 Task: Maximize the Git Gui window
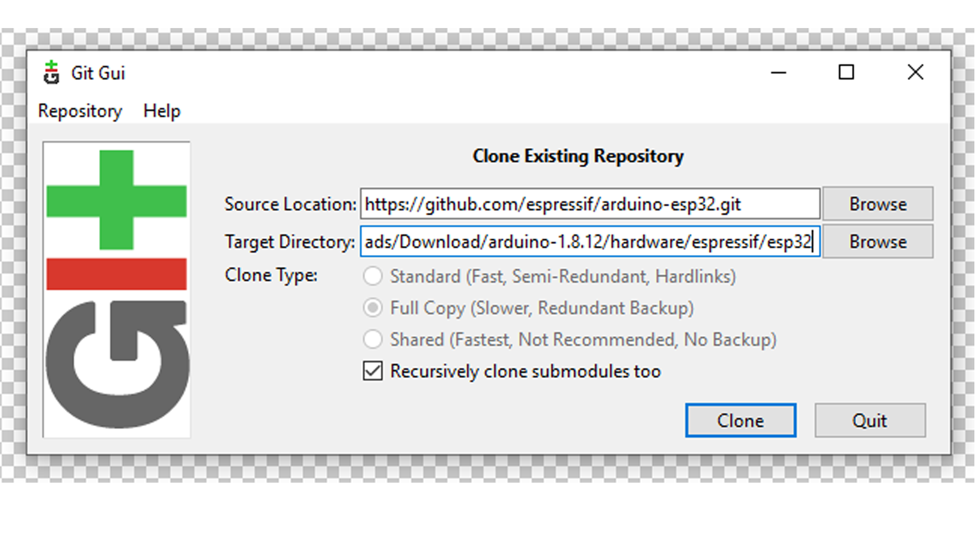[x=846, y=72]
